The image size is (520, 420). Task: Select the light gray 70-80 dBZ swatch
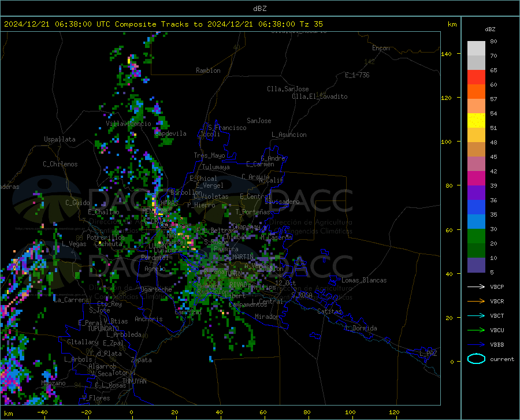pos(476,49)
